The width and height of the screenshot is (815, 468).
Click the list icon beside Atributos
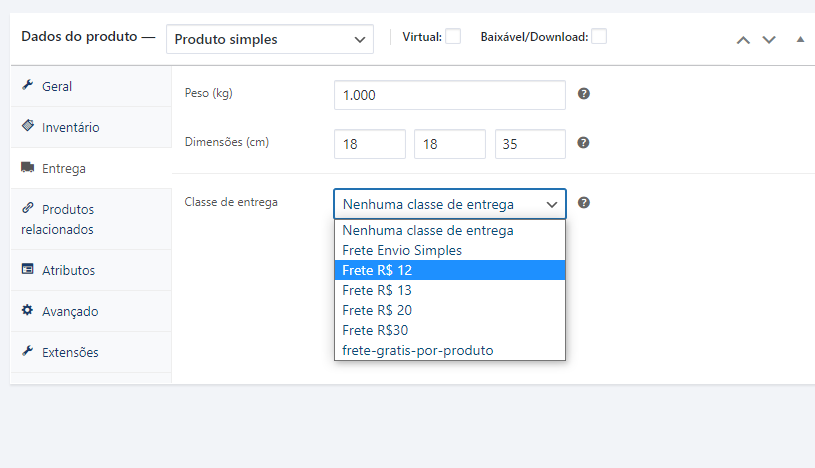click(28, 269)
